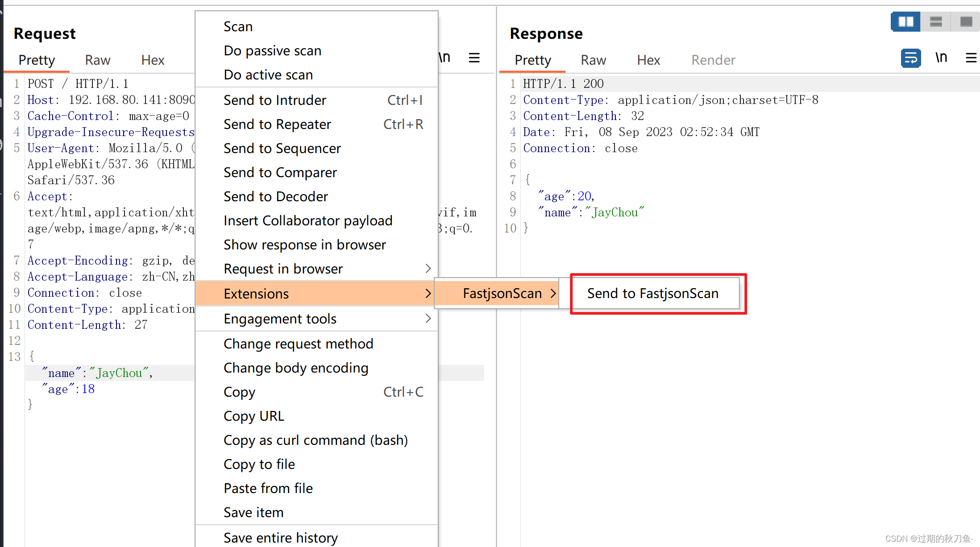Screen dimensions: 980x547
Task: Click HTTP/1.1 200 status line in response
Action: [563, 84]
